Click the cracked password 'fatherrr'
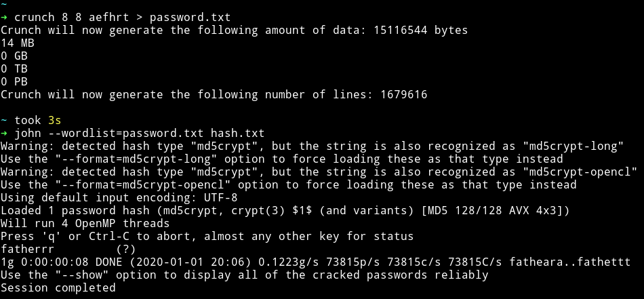This screenshot has height=299, width=644. tap(28, 249)
